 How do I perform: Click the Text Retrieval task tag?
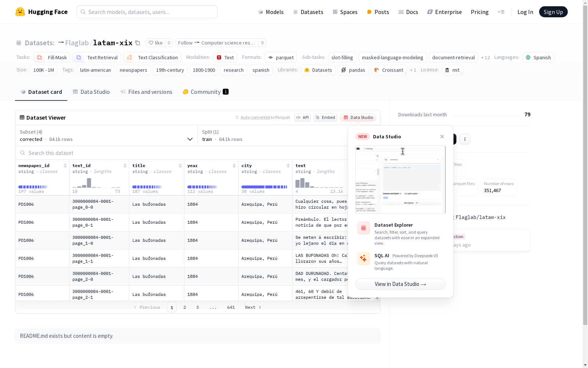pyautogui.click(x=97, y=57)
